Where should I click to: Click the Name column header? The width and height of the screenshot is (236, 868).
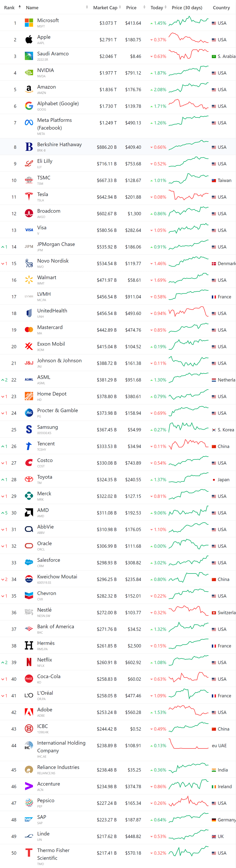[x=32, y=7]
